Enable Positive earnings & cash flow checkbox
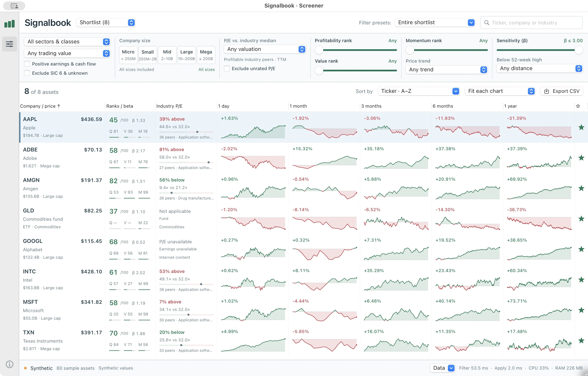This screenshot has width=588, height=376. [x=27, y=64]
